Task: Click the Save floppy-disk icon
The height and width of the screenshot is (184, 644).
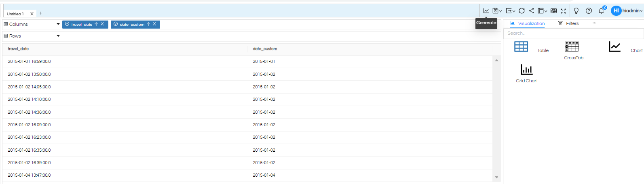Action: click(x=495, y=11)
